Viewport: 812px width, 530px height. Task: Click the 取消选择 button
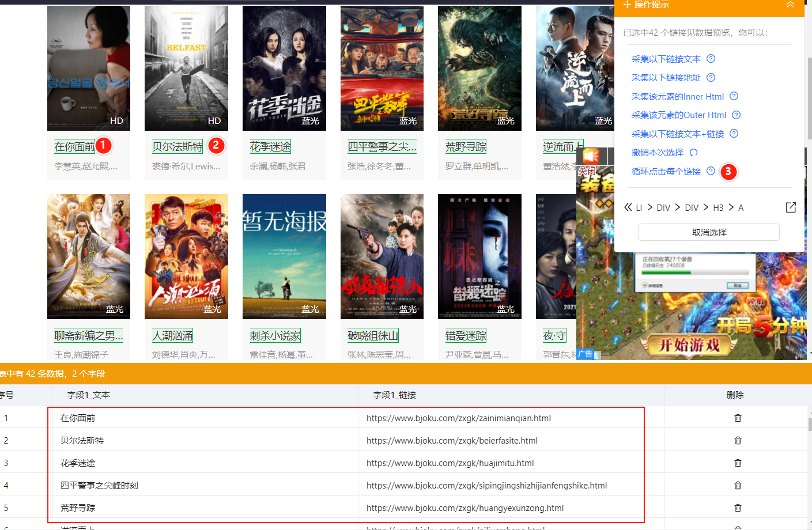(709, 232)
